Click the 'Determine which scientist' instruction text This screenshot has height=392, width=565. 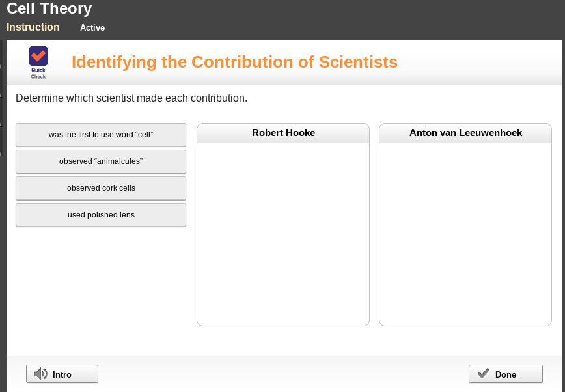pyautogui.click(x=131, y=98)
